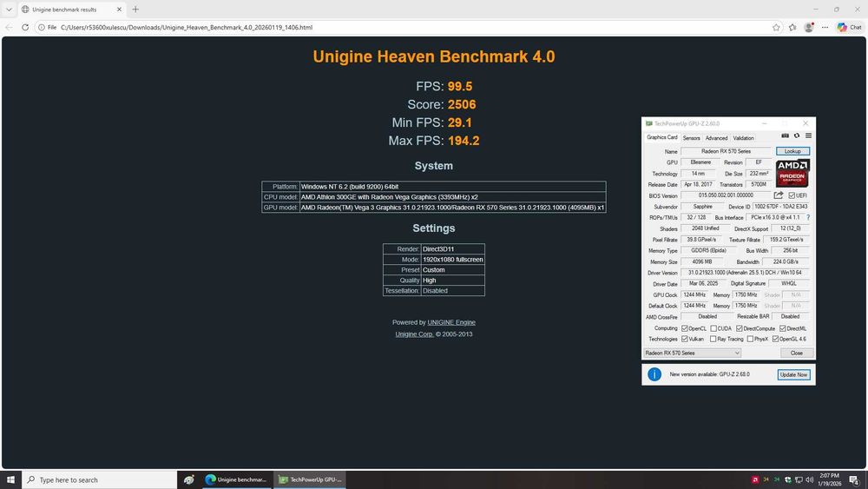The width and height of the screenshot is (868, 489).
Task: Click Score value 2506
Action: click(x=462, y=105)
